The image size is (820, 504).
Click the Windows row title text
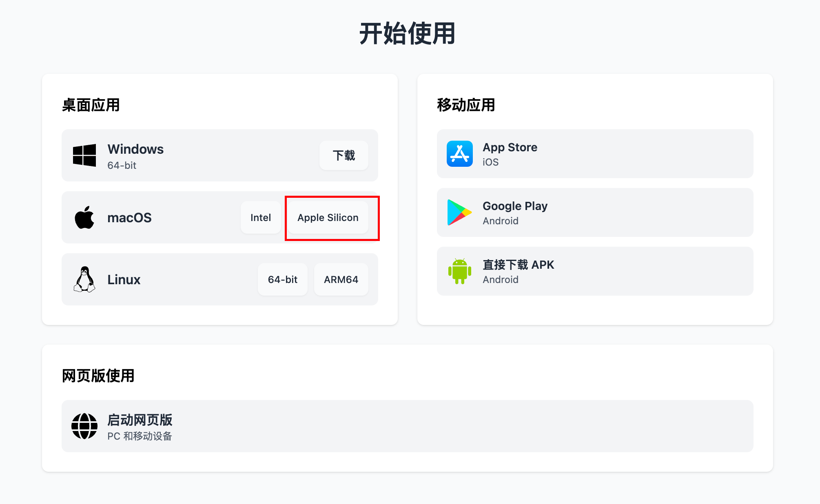(x=135, y=149)
